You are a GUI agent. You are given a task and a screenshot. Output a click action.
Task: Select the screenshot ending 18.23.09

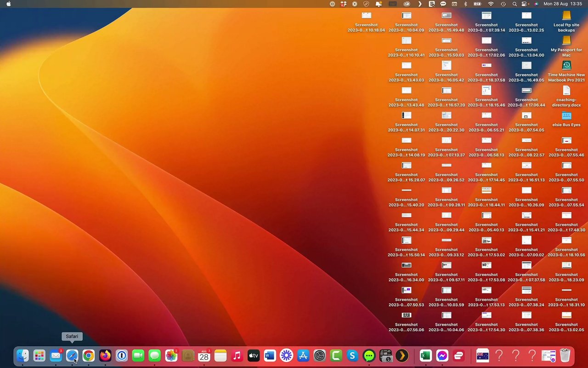coord(566,271)
